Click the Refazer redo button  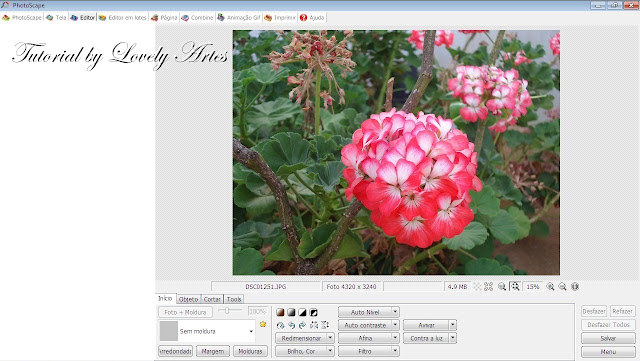(622, 311)
